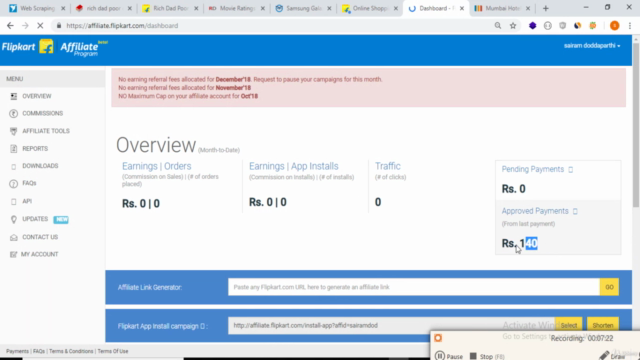Click the site padlock icon
The width and height of the screenshot is (640, 360).
click(x=59, y=25)
